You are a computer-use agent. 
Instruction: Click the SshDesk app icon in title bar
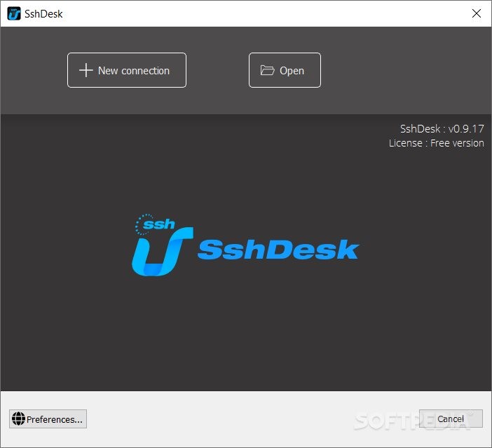point(14,14)
